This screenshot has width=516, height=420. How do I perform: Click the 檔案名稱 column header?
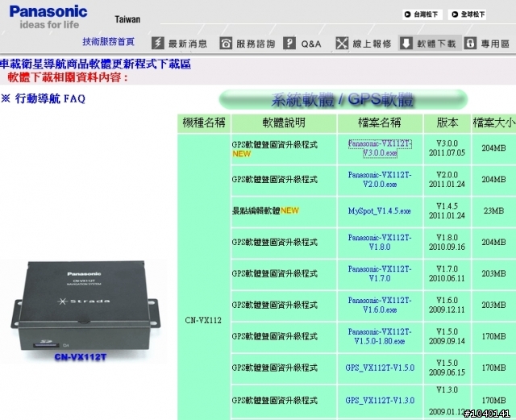coord(380,123)
